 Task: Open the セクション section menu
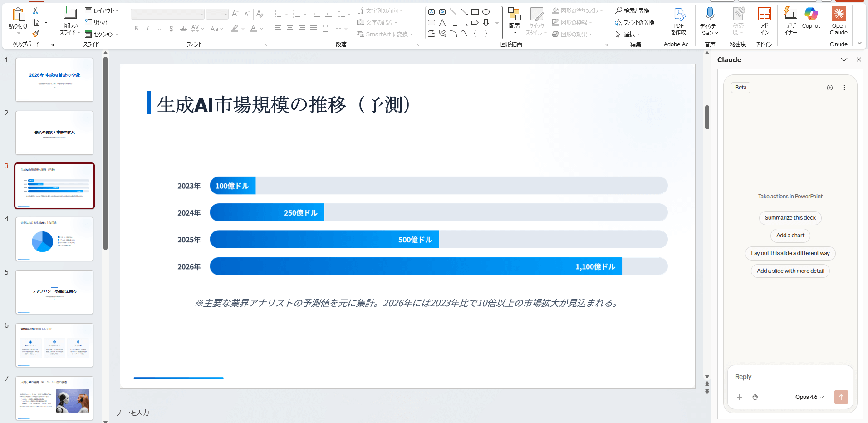[x=102, y=34]
